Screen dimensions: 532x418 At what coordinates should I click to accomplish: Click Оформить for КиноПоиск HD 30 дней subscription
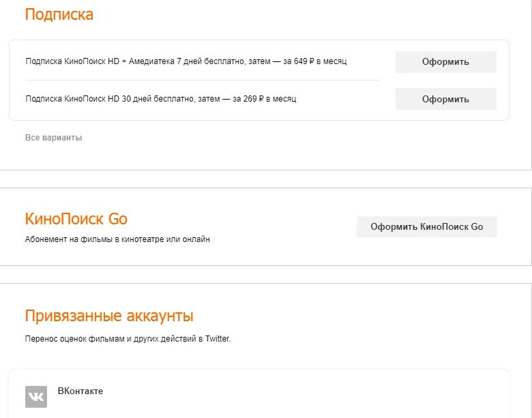(x=446, y=99)
